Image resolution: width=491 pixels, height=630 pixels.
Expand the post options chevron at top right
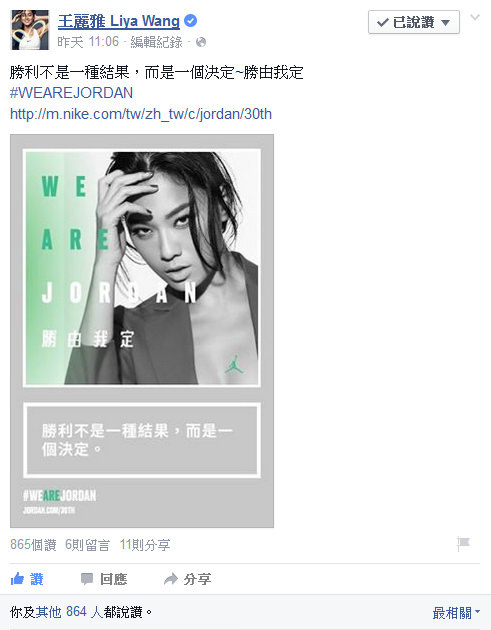pyautogui.click(x=475, y=17)
